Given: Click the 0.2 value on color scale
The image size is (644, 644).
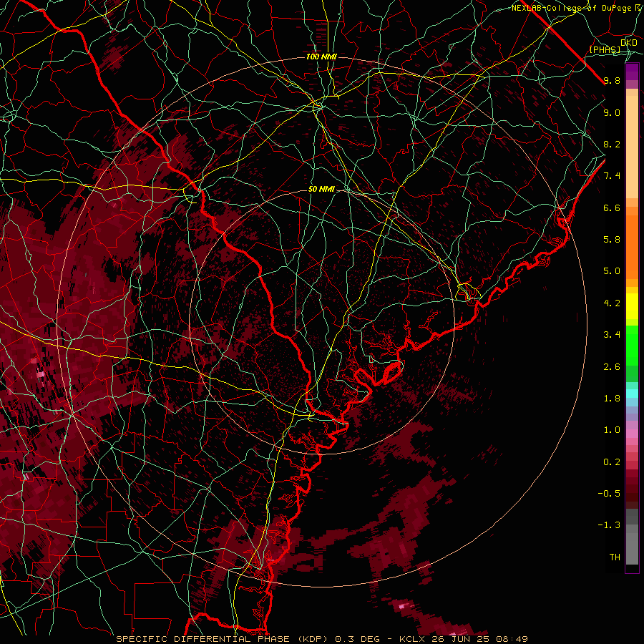Looking at the screenshot, I should (x=612, y=462).
